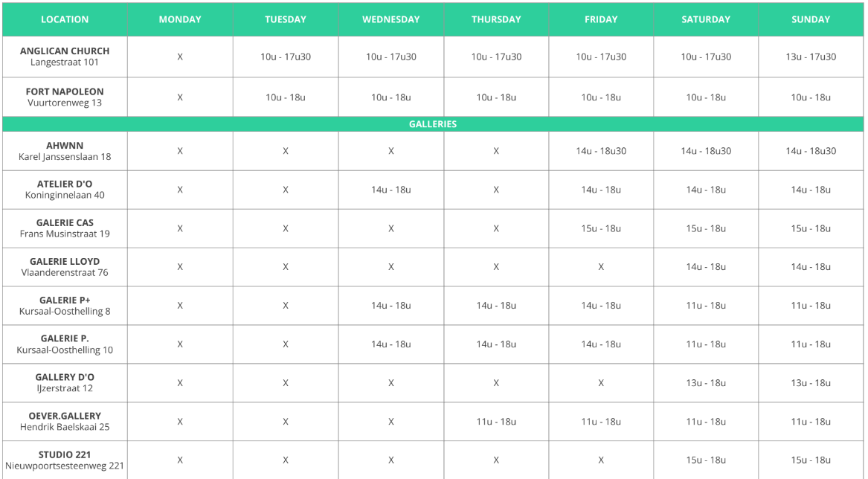868x479 pixels.
Task: Select Gallery D'O Saturday 13u - 18u cell
Action: click(x=706, y=382)
